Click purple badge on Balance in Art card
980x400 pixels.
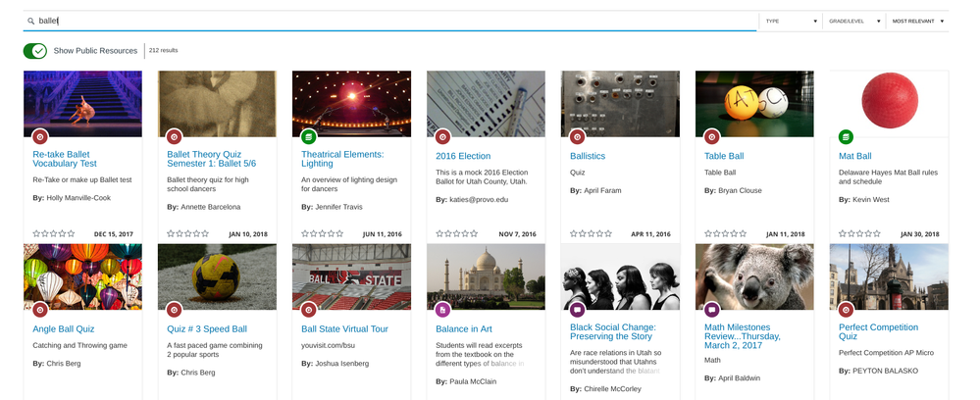tap(443, 310)
